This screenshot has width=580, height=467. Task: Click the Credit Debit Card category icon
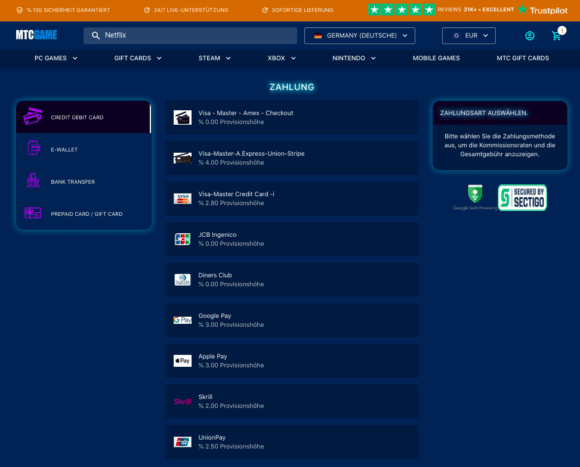point(33,117)
